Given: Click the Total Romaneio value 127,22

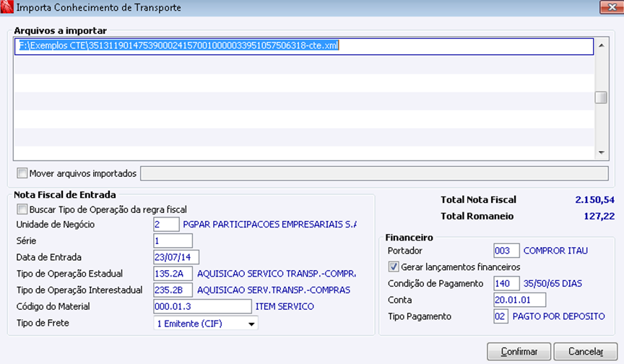Looking at the screenshot, I should coord(599,217).
